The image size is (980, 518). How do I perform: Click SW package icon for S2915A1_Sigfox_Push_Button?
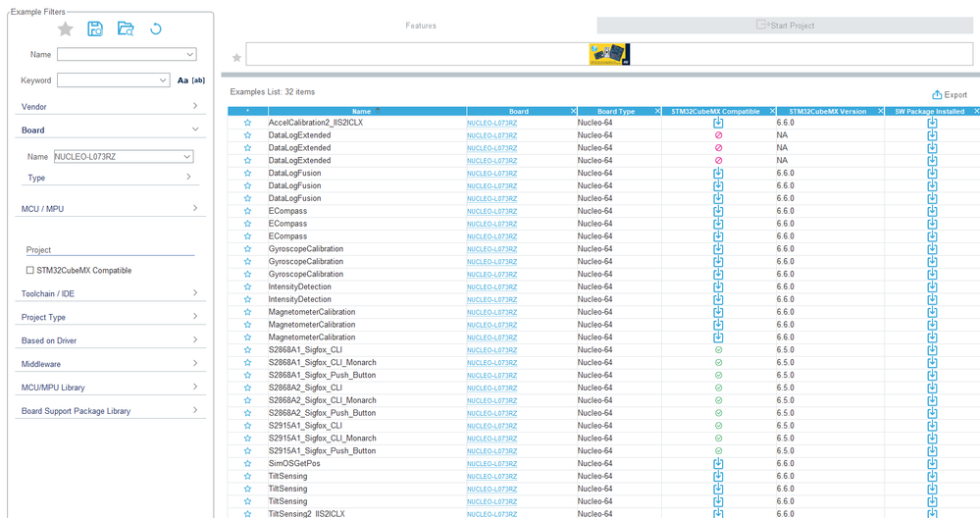(932, 451)
